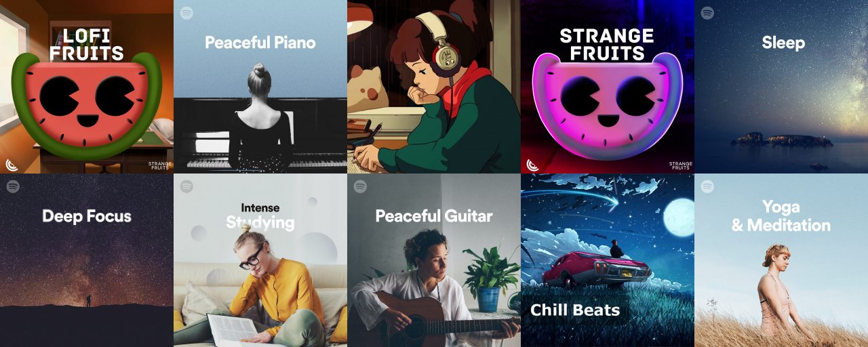Open the Peaceful Guitar playlist cover
This screenshot has width=868, height=347.
434,260
